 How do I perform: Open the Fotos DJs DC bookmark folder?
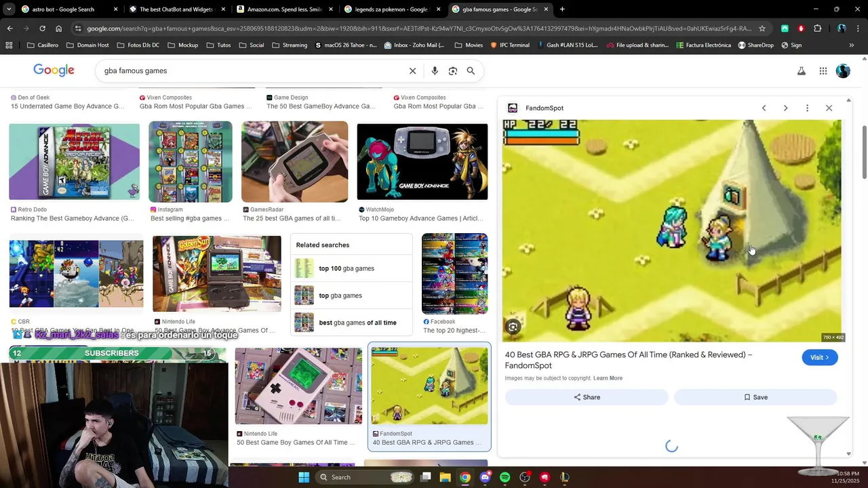point(138,45)
